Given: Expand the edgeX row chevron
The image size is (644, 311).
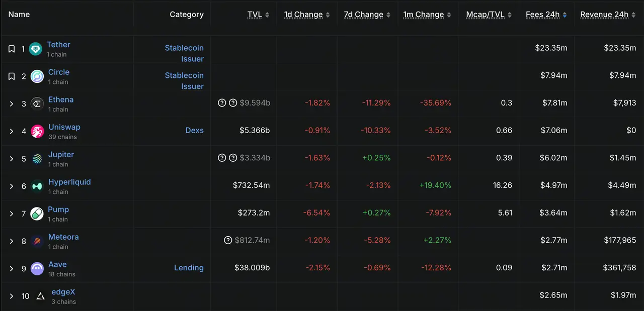Looking at the screenshot, I should [x=12, y=296].
